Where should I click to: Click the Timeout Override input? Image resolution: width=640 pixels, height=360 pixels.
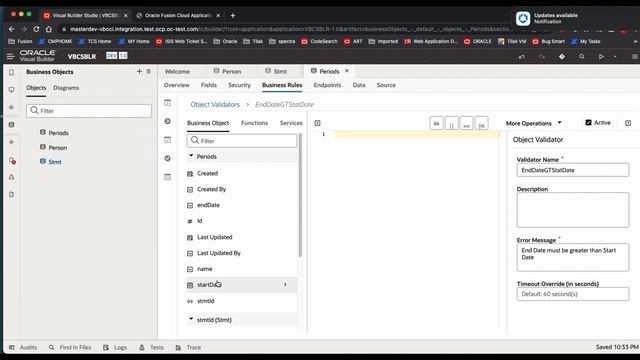[x=573, y=294]
